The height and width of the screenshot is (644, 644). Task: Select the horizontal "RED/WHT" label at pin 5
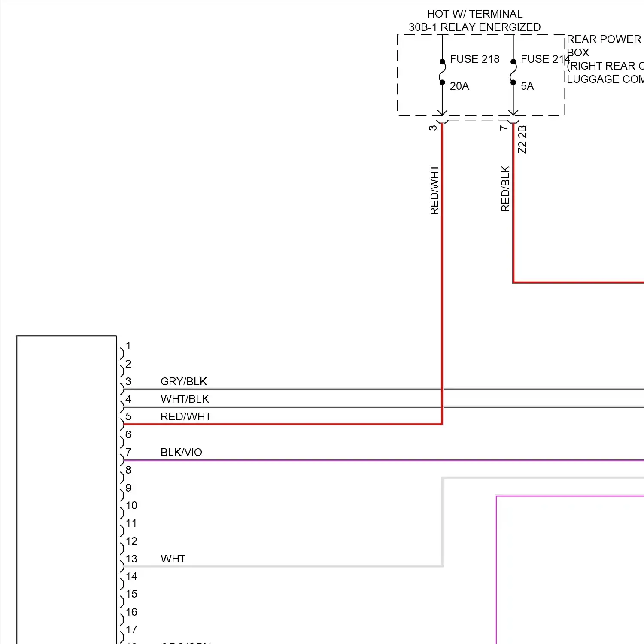(x=185, y=416)
